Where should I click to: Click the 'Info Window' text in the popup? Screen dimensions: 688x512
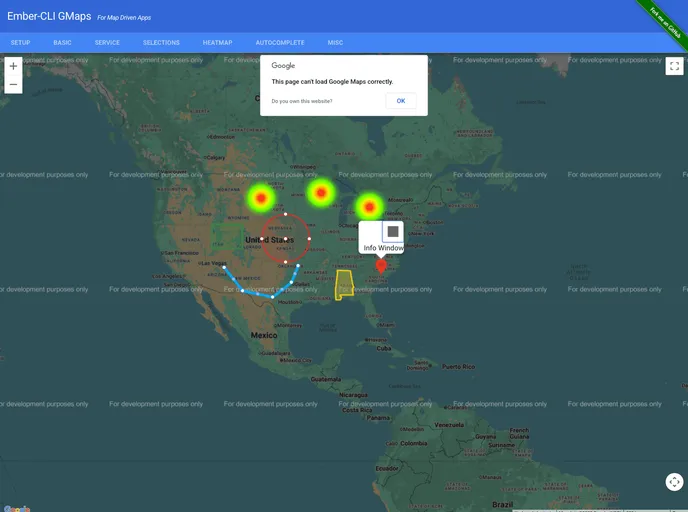point(383,248)
